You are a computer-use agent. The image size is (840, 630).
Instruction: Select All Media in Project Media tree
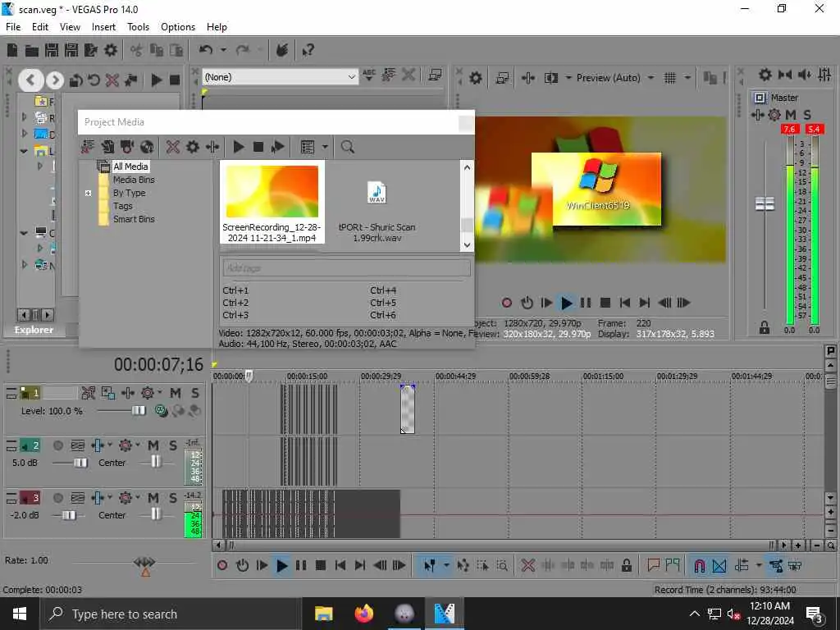pos(130,167)
